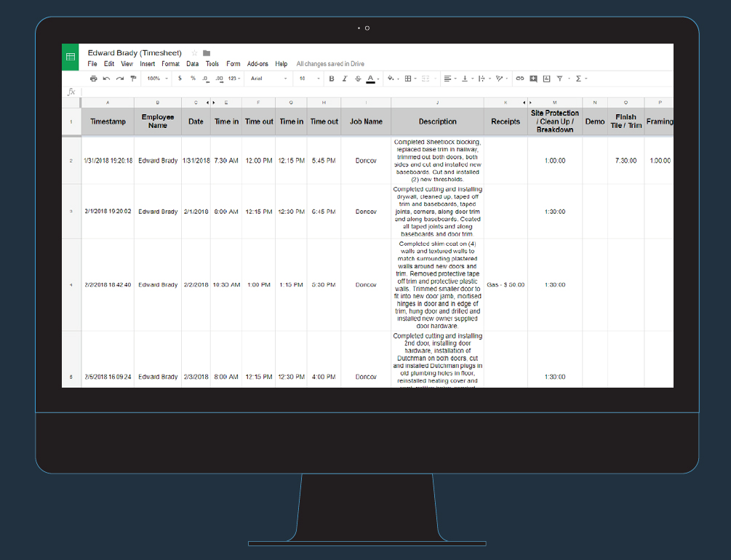The height and width of the screenshot is (560, 731).
Task: Click the Insert link icon
Action: [x=519, y=79]
